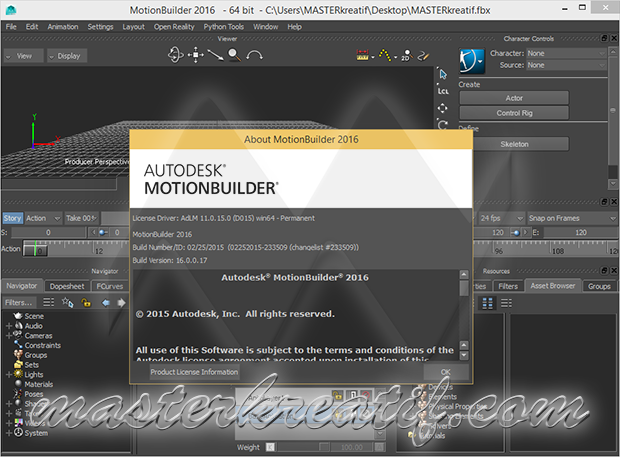Click the S: start frame field

pyautogui.click(x=48, y=232)
